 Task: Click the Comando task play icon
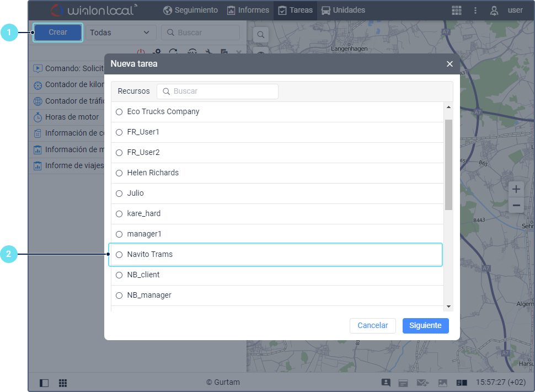click(x=38, y=68)
